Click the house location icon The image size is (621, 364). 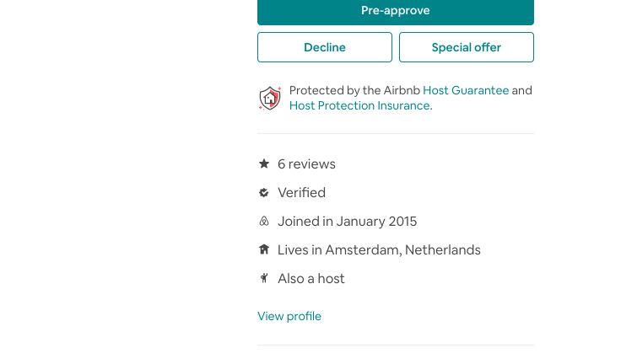(x=264, y=250)
